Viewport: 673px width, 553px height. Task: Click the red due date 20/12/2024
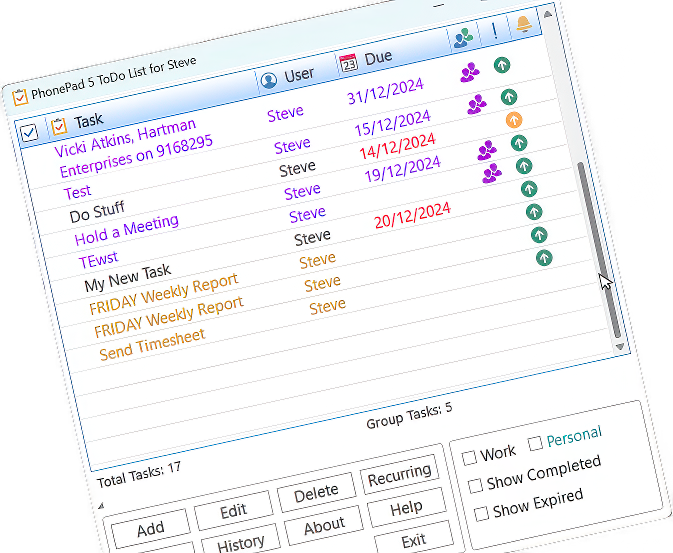click(412, 216)
